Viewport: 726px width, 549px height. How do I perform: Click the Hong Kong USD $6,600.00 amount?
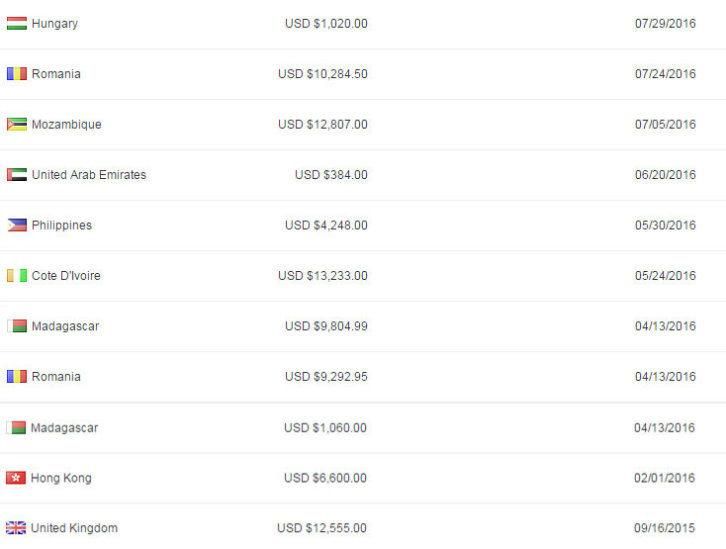(x=325, y=478)
